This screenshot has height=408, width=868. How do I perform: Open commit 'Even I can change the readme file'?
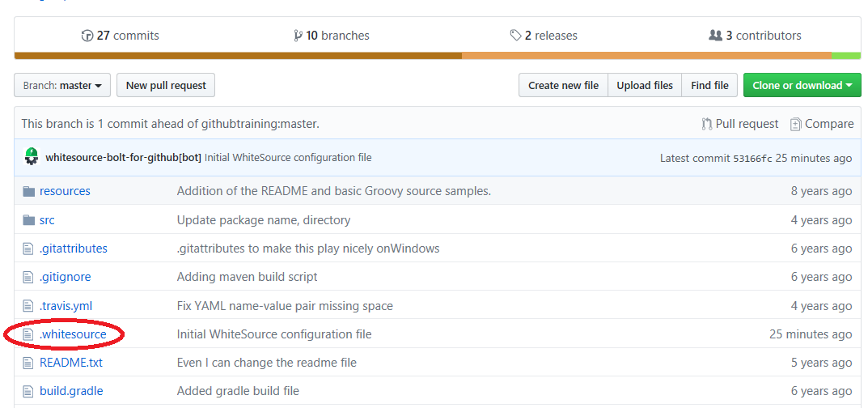(267, 363)
